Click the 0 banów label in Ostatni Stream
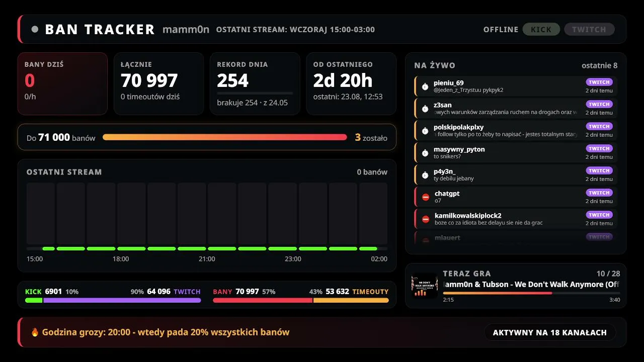This screenshot has width=644, height=362. point(372,172)
